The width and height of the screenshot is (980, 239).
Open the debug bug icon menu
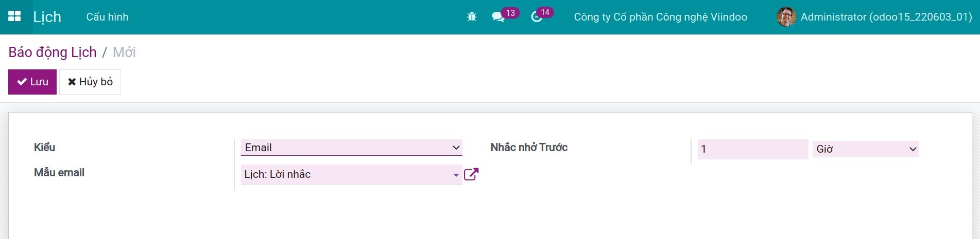point(472,17)
